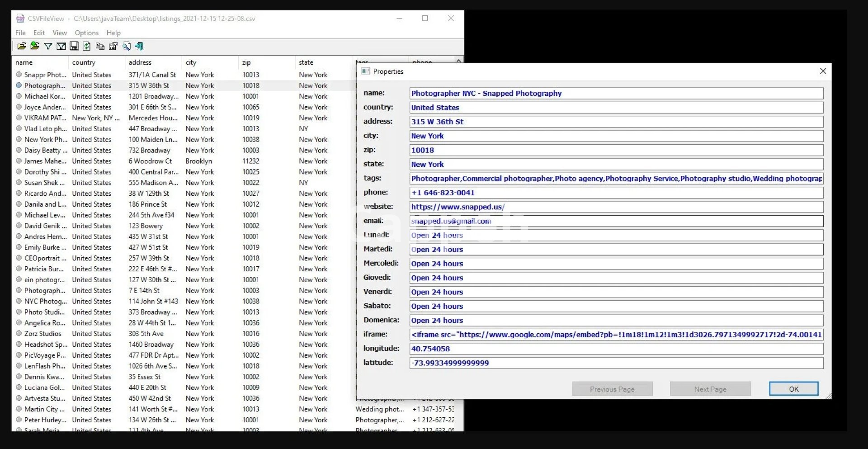The height and width of the screenshot is (449, 868).
Task: Close the Properties dialog
Action: (x=823, y=71)
